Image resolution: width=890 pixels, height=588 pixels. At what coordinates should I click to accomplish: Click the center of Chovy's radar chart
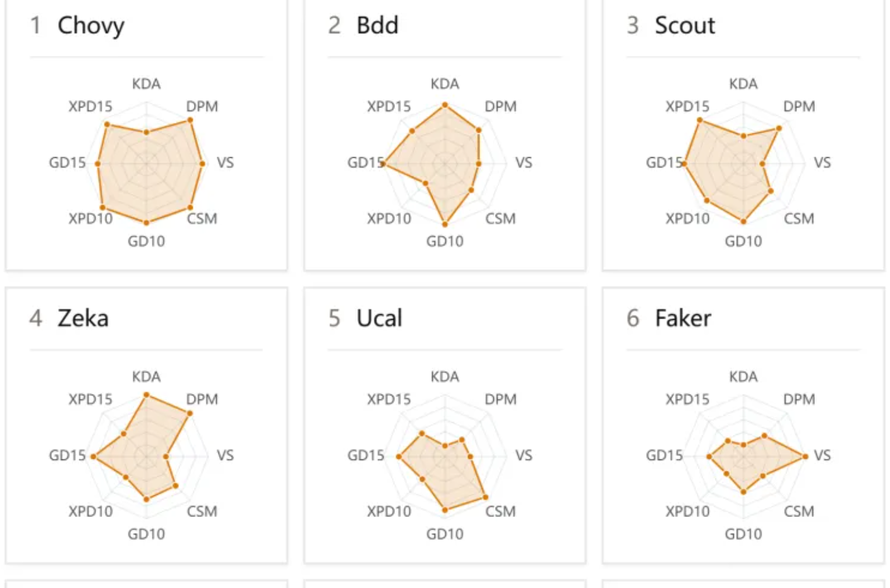[x=147, y=164]
